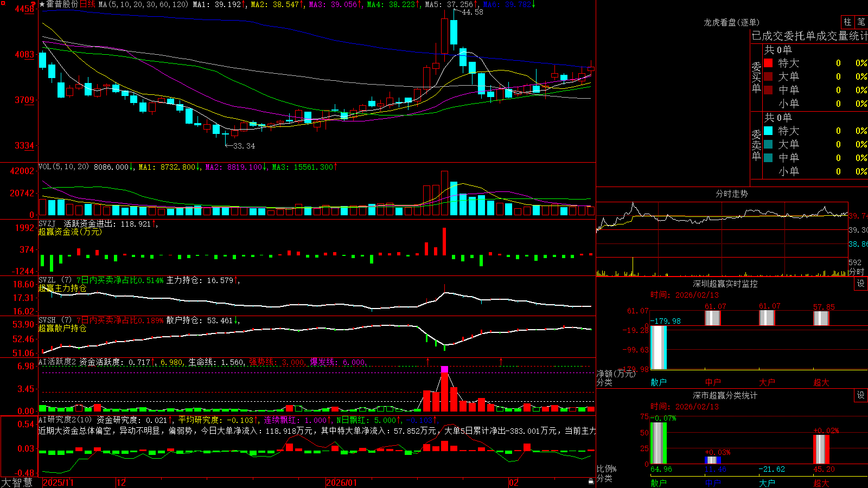Click the magenta peak marker in AI活跃度2
This screenshot has width=868, height=488.
point(445,369)
